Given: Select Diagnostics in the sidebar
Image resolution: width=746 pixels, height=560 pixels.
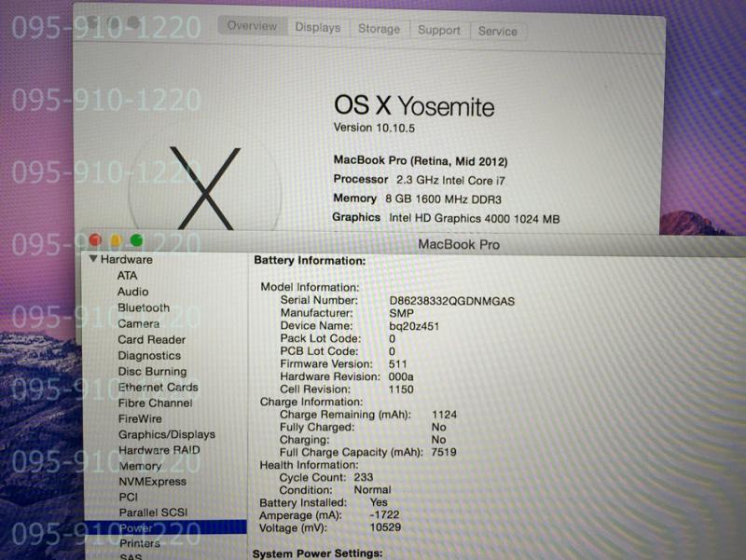Looking at the screenshot, I should (x=149, y=356).
